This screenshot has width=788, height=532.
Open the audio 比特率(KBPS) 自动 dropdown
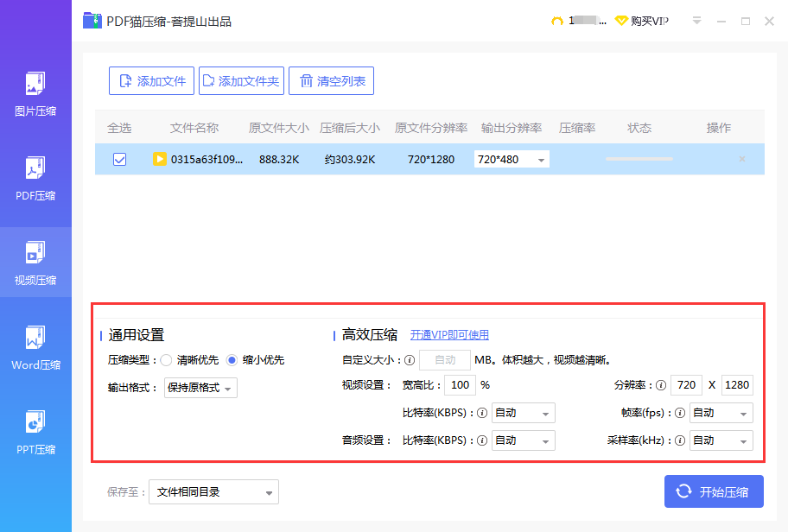coord(523,440)
